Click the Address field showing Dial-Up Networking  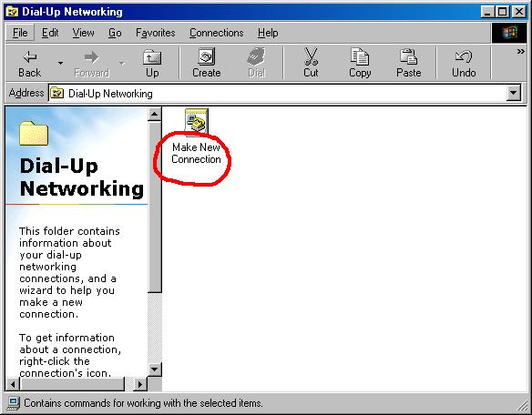pos(277,93)
